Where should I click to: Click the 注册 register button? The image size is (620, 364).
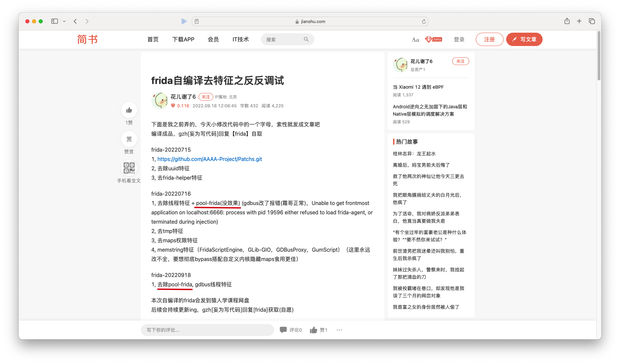490,39
